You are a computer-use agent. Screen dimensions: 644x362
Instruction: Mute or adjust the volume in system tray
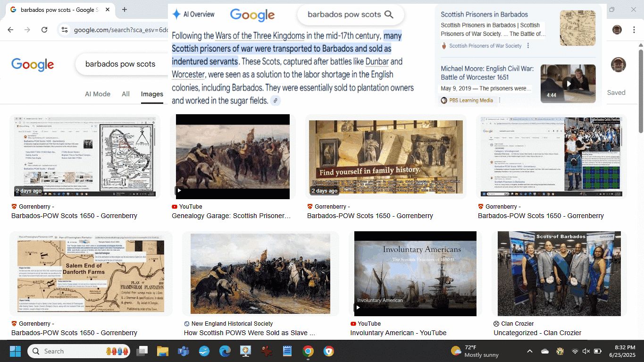point(586,351)
